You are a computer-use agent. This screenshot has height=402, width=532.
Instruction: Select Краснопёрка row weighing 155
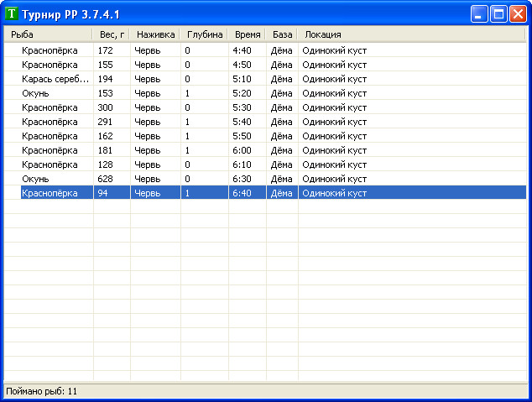pyautogui.click(x=265, y=65)
